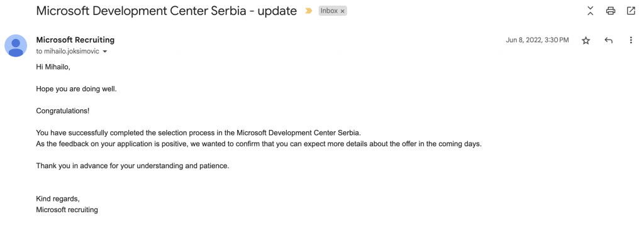Click the 'Microsoft recruiting' signature line

point(67,210)
